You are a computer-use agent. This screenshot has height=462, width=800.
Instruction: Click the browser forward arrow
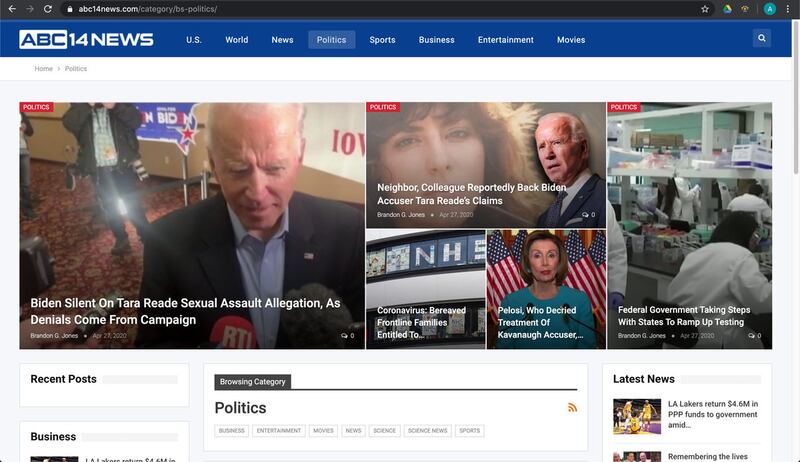click(x=30, y=9)
